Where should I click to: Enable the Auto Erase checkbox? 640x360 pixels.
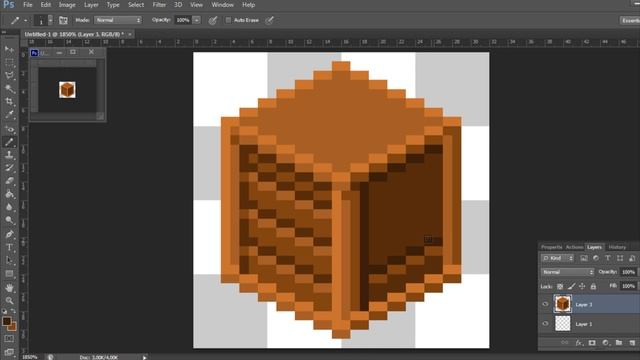[228, 20]
